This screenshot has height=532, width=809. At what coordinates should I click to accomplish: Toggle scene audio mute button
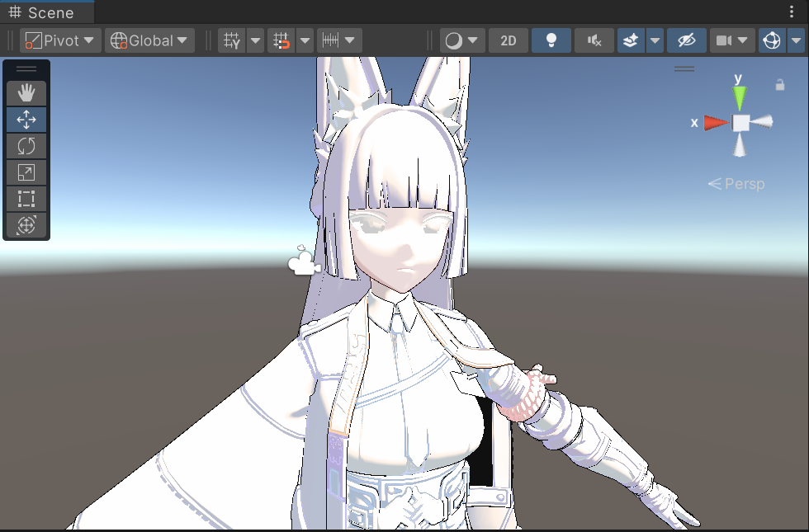click(x=594, y=40)
